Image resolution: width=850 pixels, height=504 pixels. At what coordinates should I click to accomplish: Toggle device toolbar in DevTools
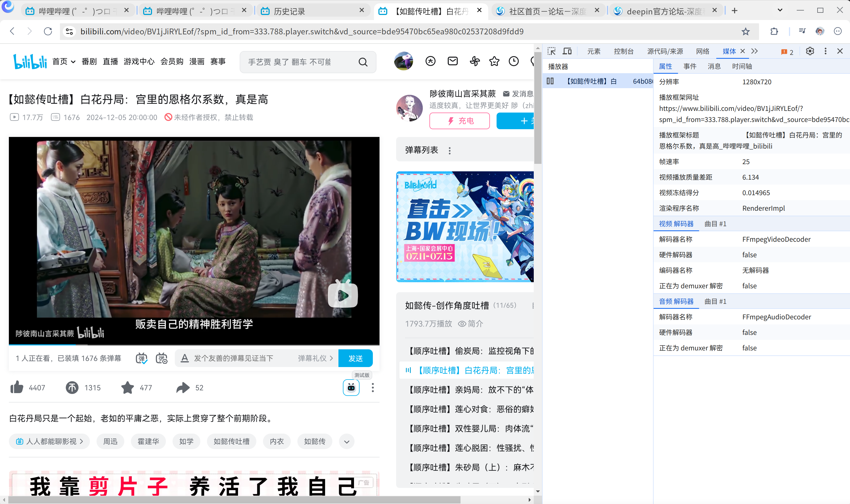pyautogui.click(x=567, y=51)
